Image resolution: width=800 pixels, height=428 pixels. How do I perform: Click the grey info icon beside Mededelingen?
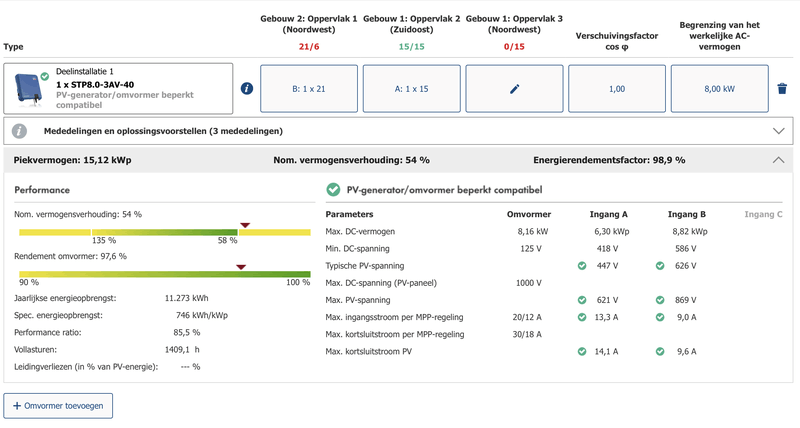click(x=19, y=131)
